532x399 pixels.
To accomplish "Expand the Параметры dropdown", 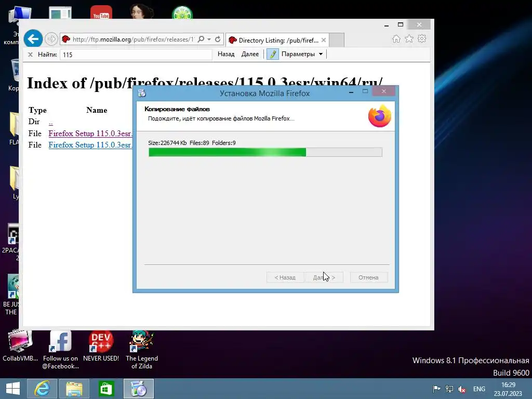I will click(x=302, y=54).
